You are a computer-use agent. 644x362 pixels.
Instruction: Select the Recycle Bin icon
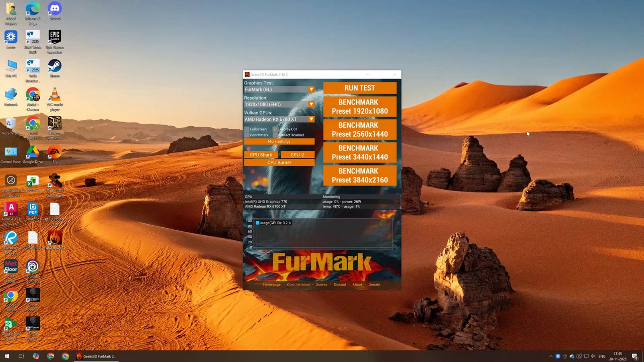pyautogui.click(x=11, y=126)
